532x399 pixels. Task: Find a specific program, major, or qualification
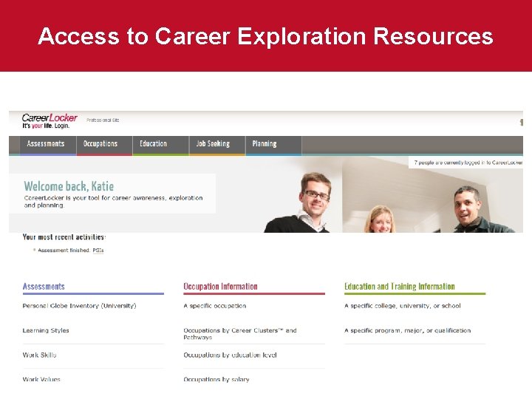(407, 330)
